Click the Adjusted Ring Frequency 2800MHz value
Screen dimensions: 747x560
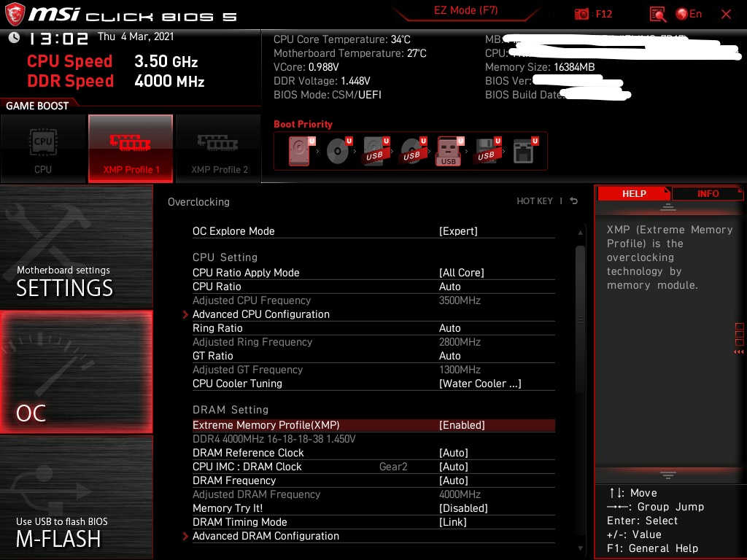(460, 342)
